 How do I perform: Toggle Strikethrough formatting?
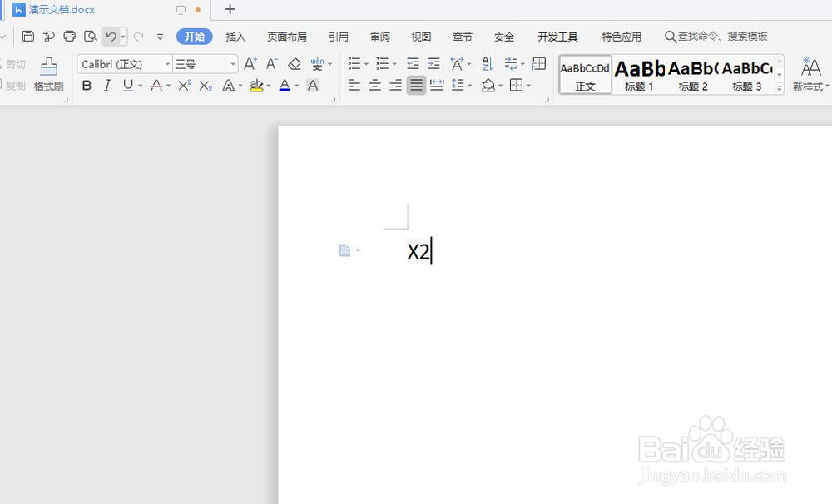[x=156, y=86]
